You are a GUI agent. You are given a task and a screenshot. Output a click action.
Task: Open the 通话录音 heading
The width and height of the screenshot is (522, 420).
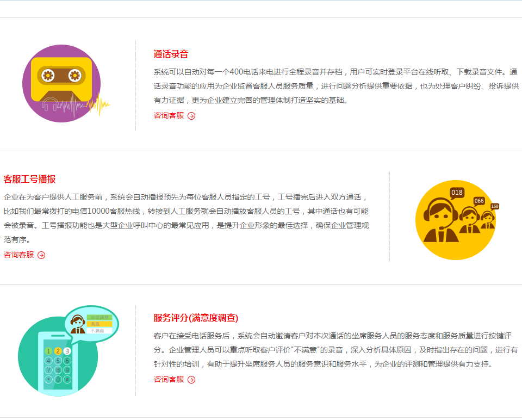tap(171, 54)
